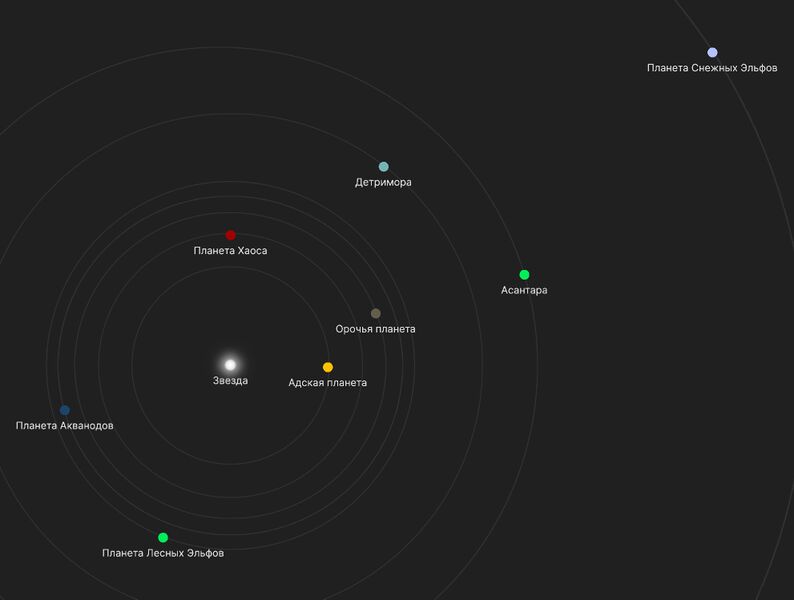Open the Адская планета label

tap(328, 383)
